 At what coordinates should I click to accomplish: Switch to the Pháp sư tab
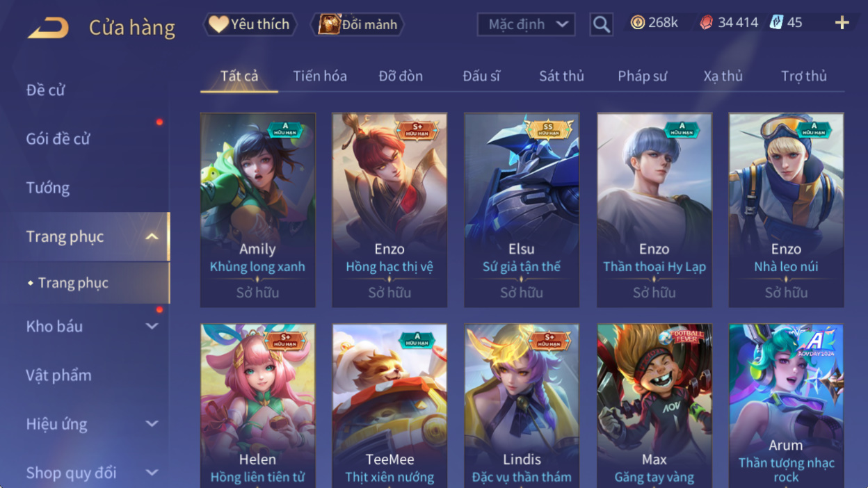click(x=642, y=76)
